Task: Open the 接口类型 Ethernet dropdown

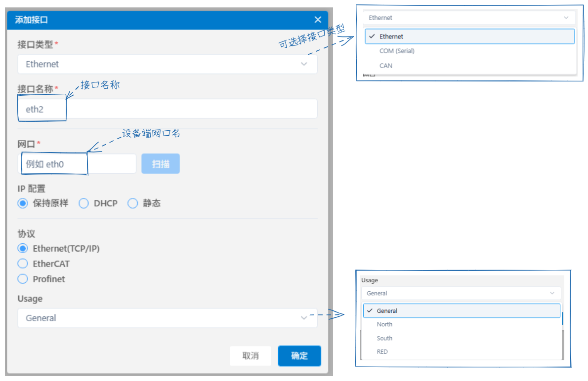Action: (x=167, y=64)
